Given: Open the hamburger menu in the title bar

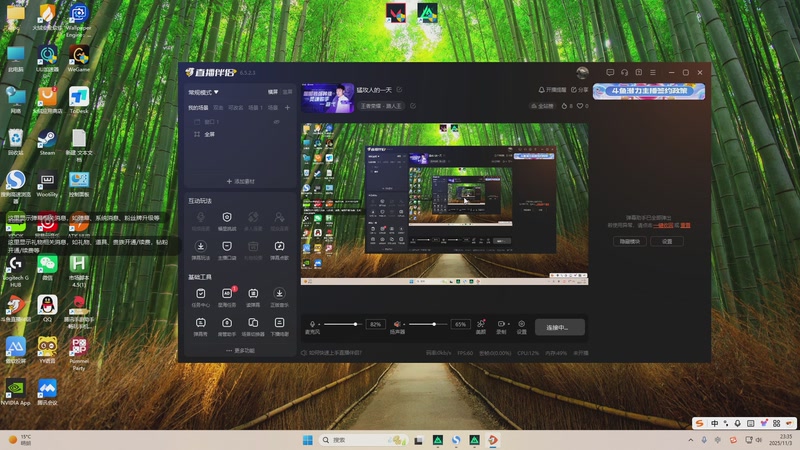Looking at the screenshot, I should point(653,72).
